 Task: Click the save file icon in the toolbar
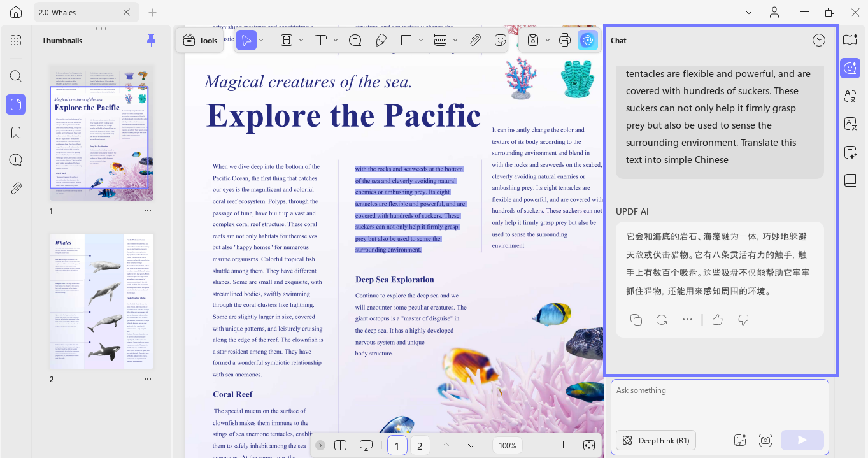pos(533,40)
